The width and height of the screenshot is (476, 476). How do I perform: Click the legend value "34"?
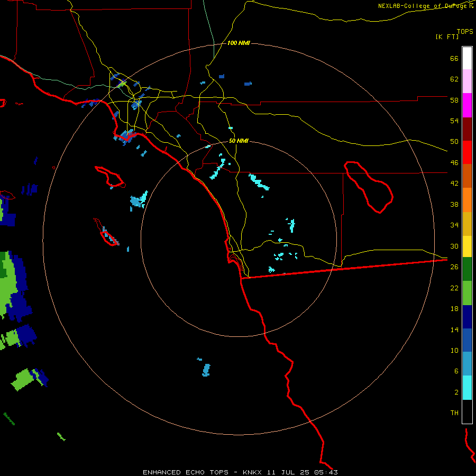point(454,225)
